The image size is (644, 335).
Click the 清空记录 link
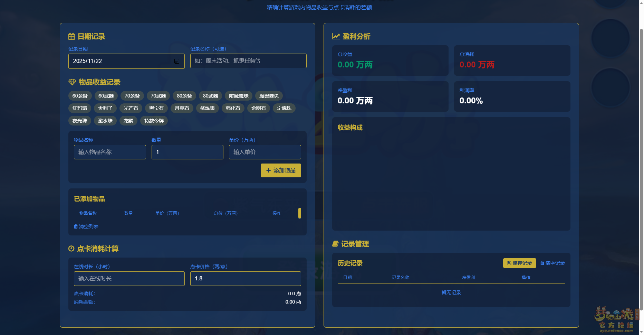552,263
